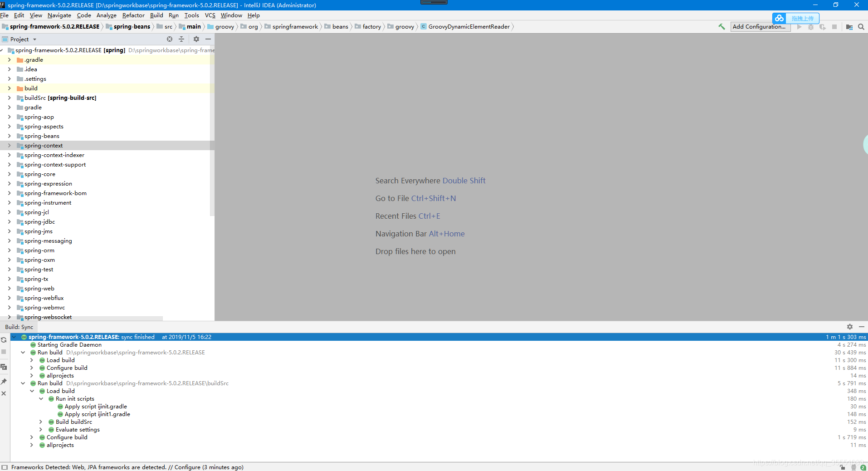Screen dimensions: 868x471
Task: Expand Build buildSrc node
Action: click(41, 422)
